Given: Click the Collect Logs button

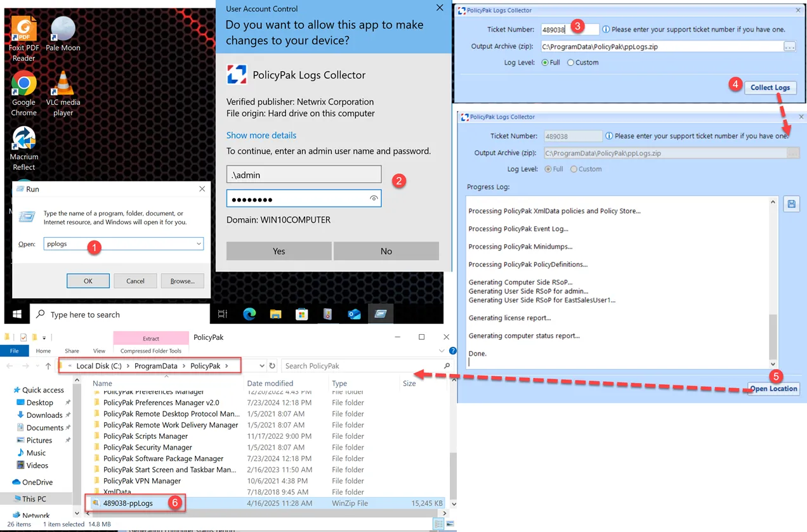Looking at the screenshot, I should (770, 88).
